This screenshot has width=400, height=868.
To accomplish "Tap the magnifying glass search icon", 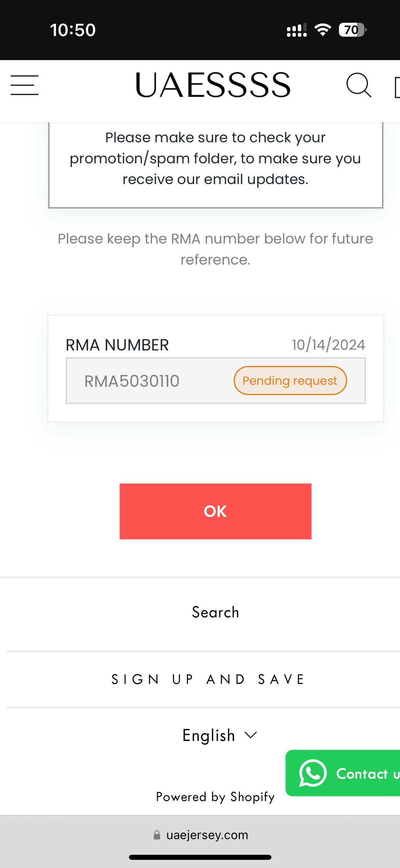I will pyautogui.click(x=358, y=85).
